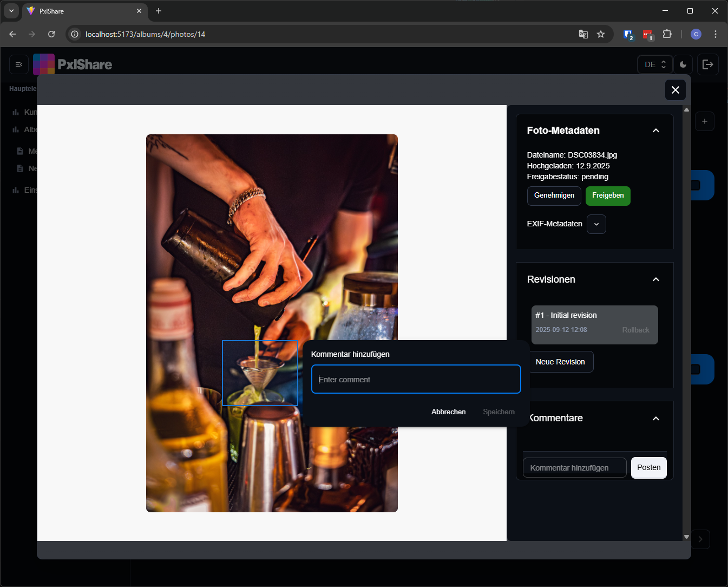Focus the Kommentar hinzufügen input field
This screenshot has height=587, width=728.
tap(574, 468)
